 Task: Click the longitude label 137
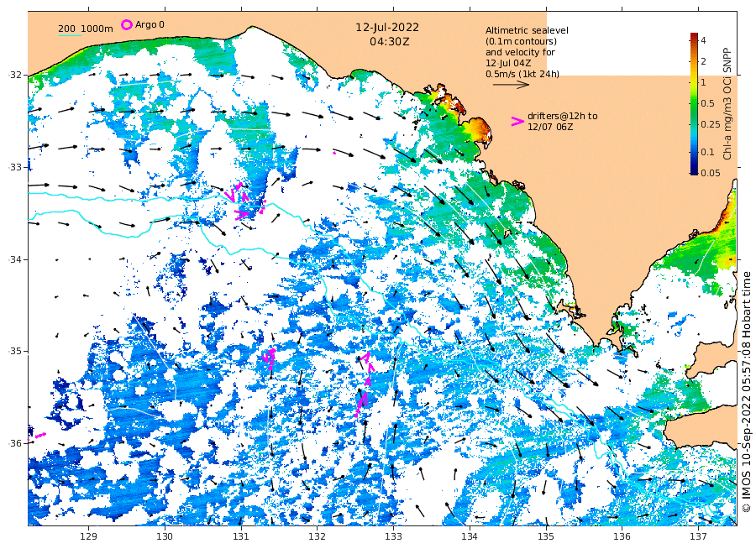tap(698, 536)
